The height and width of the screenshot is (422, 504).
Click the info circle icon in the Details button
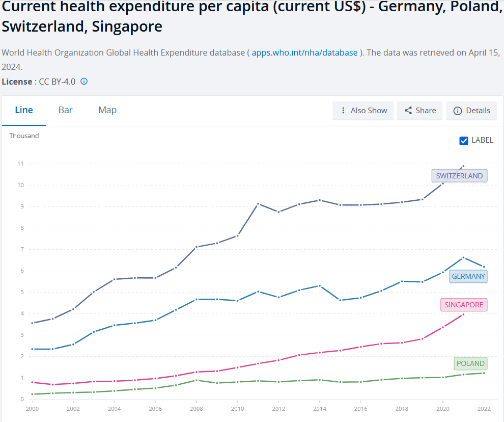[457, 111]
